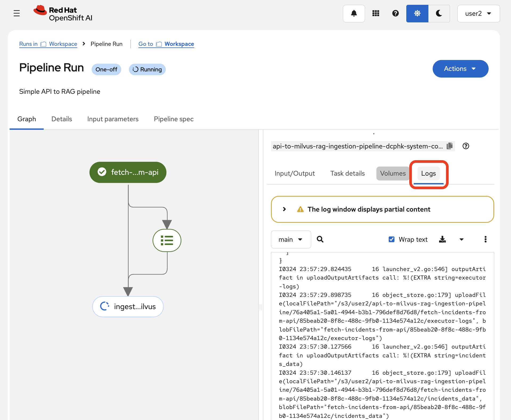Open help for the system container name

point(466,146)
